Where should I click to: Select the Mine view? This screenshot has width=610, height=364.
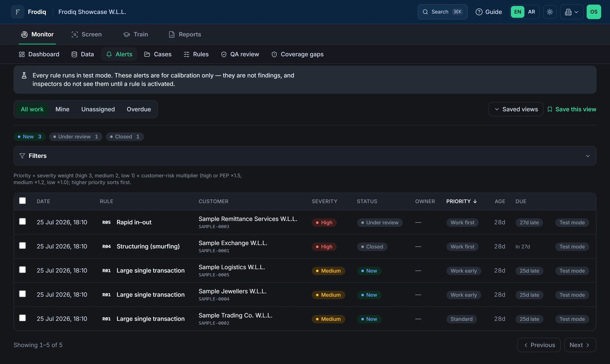[62, 109]
